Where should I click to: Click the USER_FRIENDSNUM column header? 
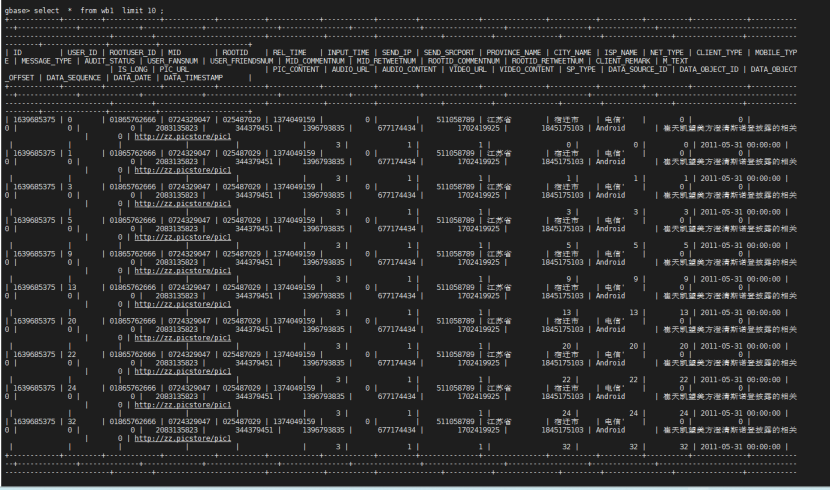pyautogui.click(x=241, y=61)
